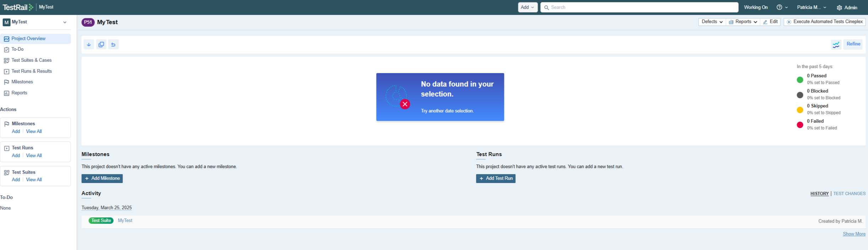Click the green Passed status circle
This screenshot has width=868, height=250.
(x=800, y=80)
